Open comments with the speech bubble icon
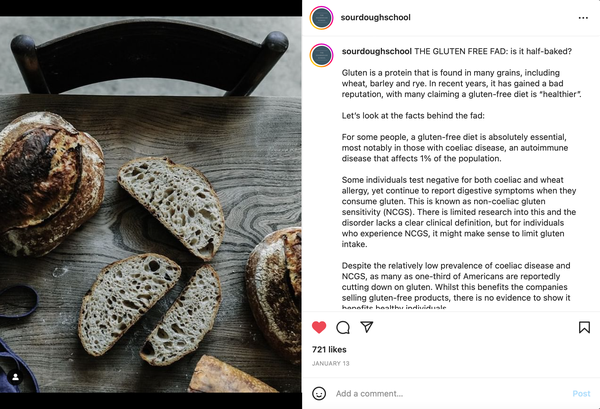The width and height of the screenshot is (600, 409). 343,328
